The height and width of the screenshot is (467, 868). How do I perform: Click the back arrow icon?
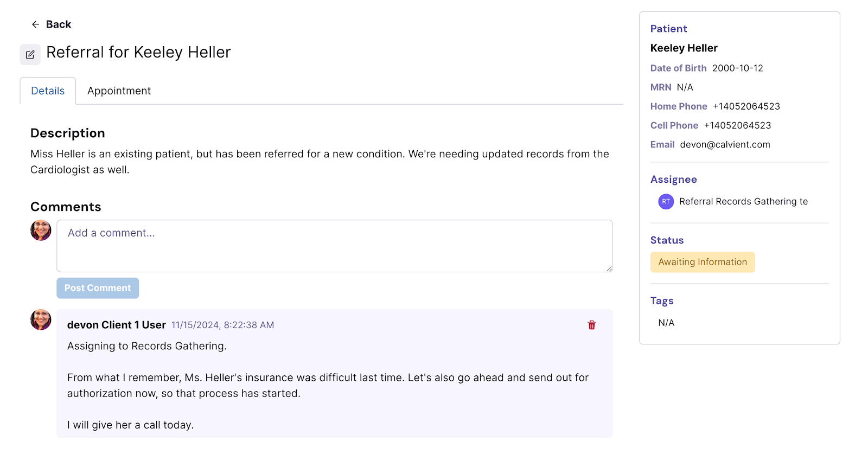pyautogui.click(x=35, y=24)
